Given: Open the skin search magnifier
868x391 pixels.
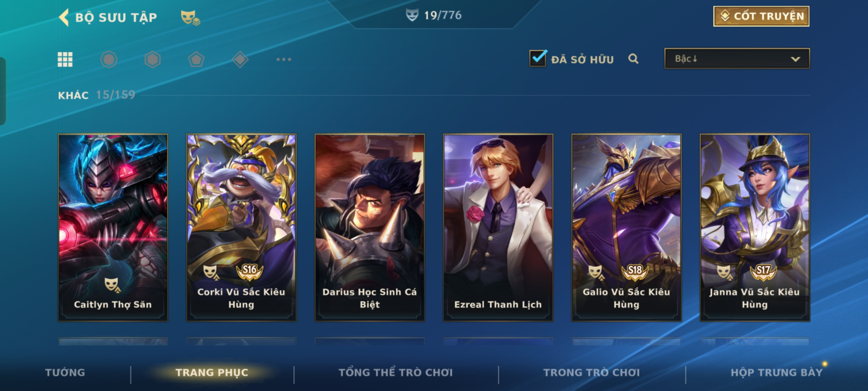Looking at the screenshot, I should [633, 59].
